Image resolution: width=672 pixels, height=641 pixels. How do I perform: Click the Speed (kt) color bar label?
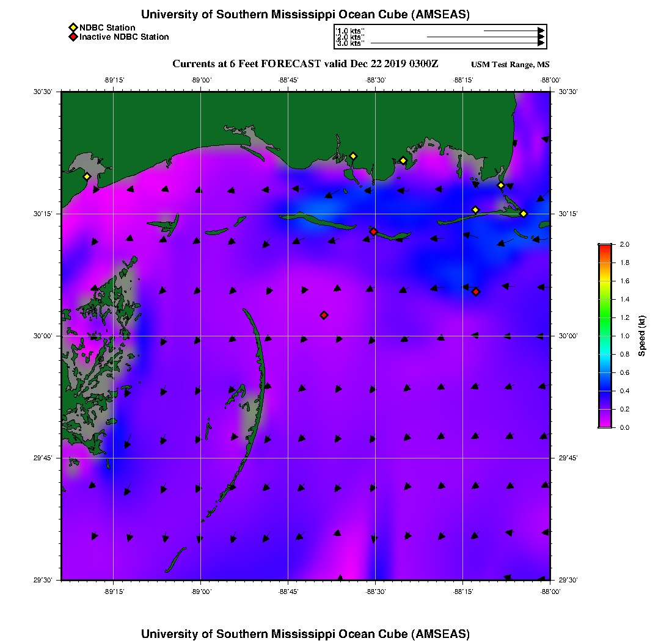click(642, 336)
